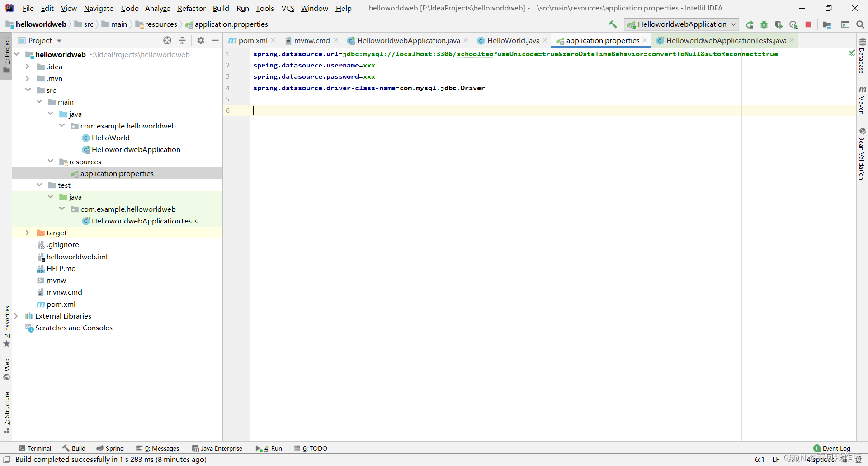Hide the Project tool window
This screenshot has width=868, height=466.
tap(215, 40)
